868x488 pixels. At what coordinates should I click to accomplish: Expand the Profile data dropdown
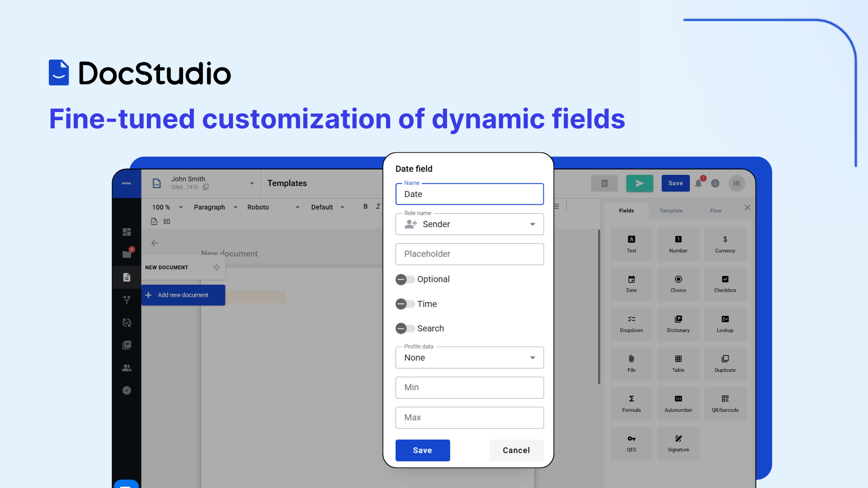pyautogui.click(x=469, y=358)
